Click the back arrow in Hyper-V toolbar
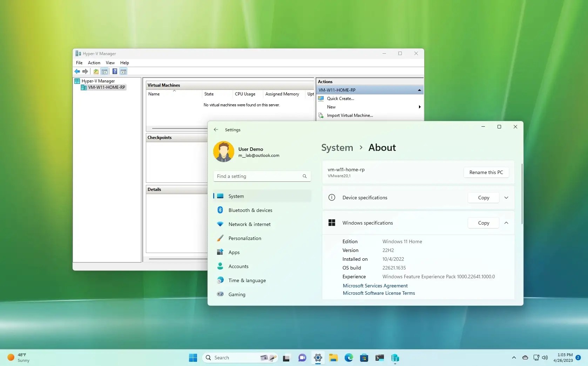 point(77,71)
